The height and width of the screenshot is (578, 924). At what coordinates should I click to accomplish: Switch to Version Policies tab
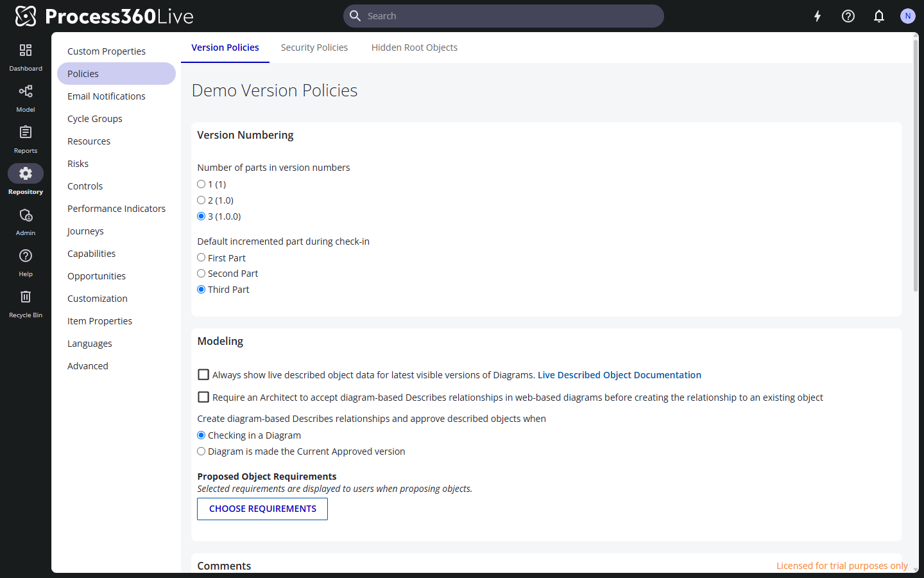[x=225, y=48]
